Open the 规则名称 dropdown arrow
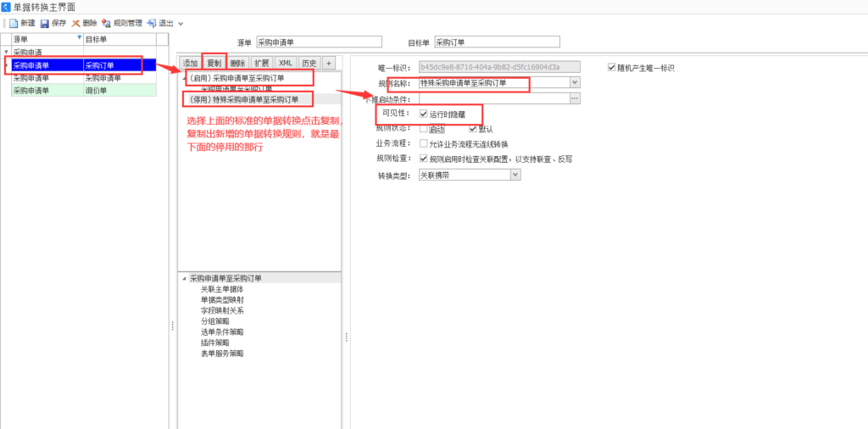 pyautogui.click(x=576, y=83)
